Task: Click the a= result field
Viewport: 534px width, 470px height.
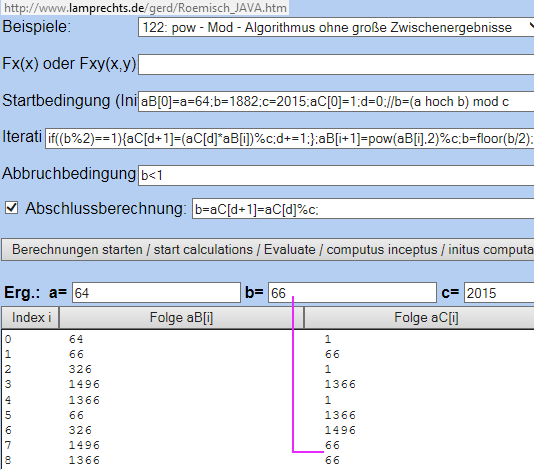Action: (x=156, y=293)
